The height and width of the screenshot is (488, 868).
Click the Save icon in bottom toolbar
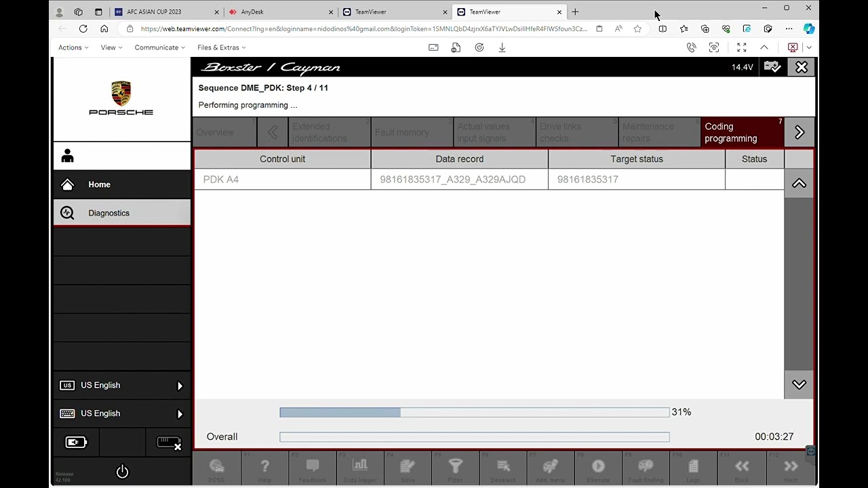coord(408,466)
